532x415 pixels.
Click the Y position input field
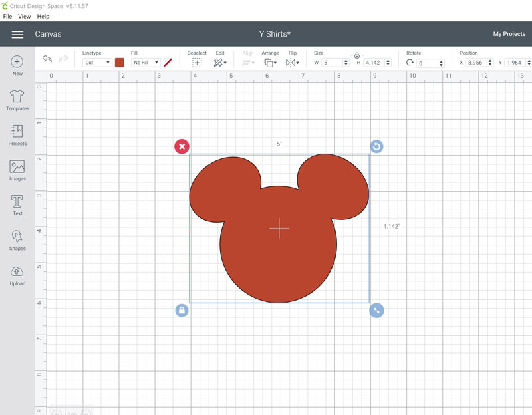(x=515, y=63)
